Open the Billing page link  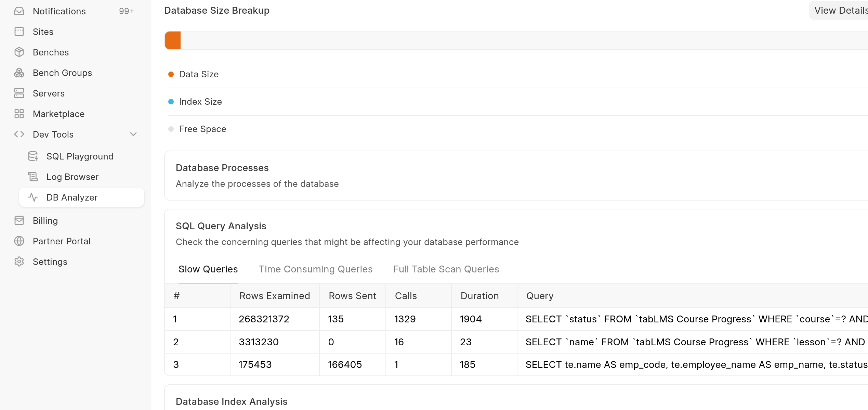point(45,221)
